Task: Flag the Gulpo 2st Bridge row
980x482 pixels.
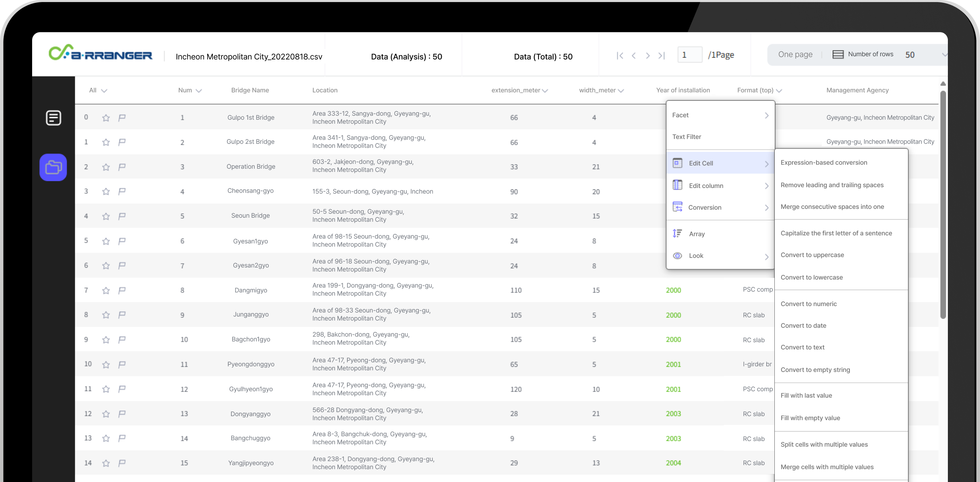Action: (x=122, y=142)
